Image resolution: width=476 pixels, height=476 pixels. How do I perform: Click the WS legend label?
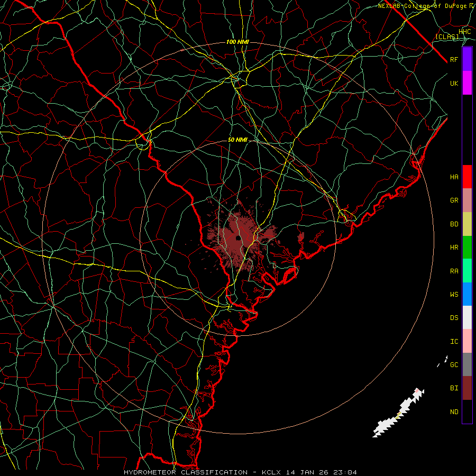point(454,294)
